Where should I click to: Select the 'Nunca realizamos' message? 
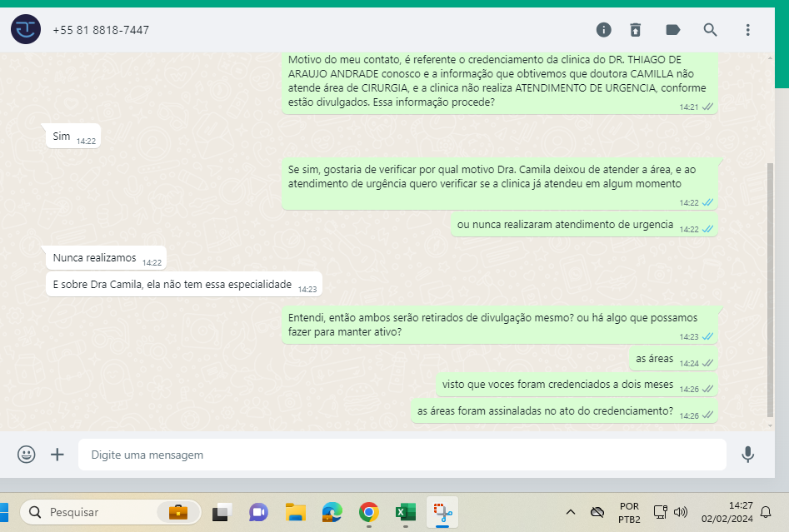point(106,258)
